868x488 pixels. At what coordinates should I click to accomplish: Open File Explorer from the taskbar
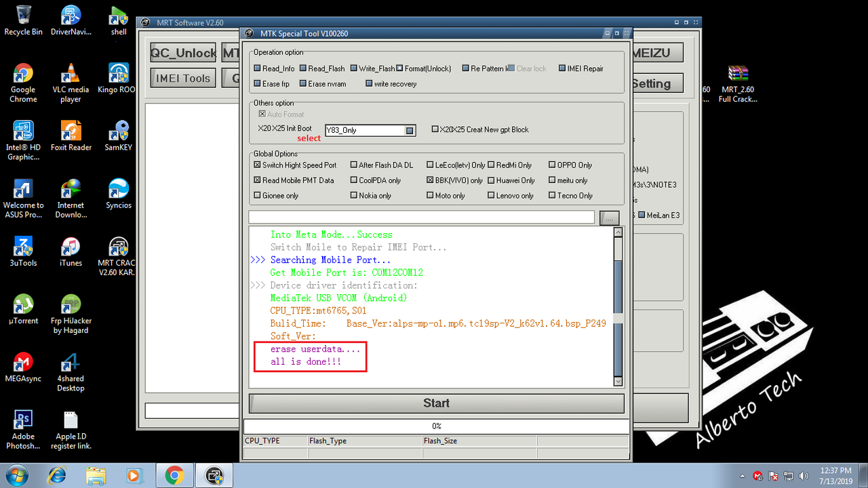click(96, 475)
